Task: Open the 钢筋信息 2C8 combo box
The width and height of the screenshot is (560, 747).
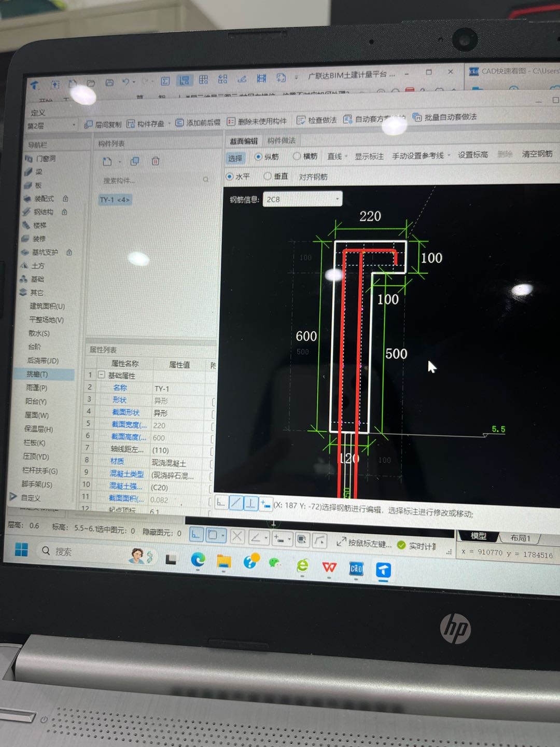Action: pos(302,199)
